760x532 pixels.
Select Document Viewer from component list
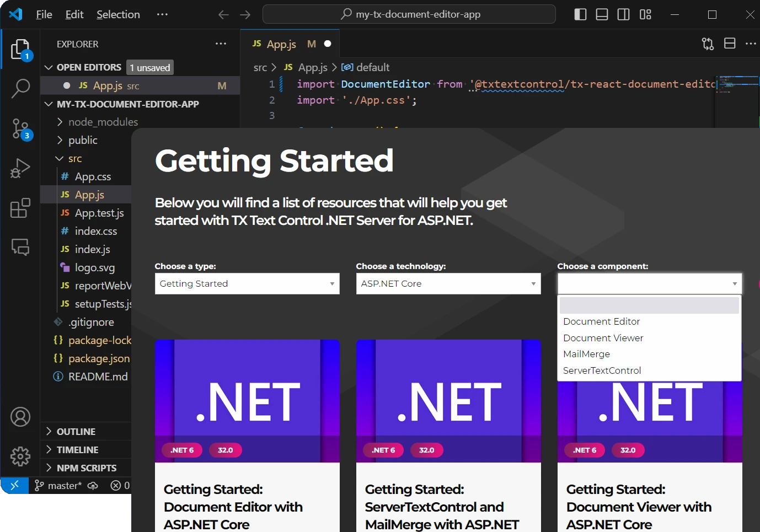603,338
